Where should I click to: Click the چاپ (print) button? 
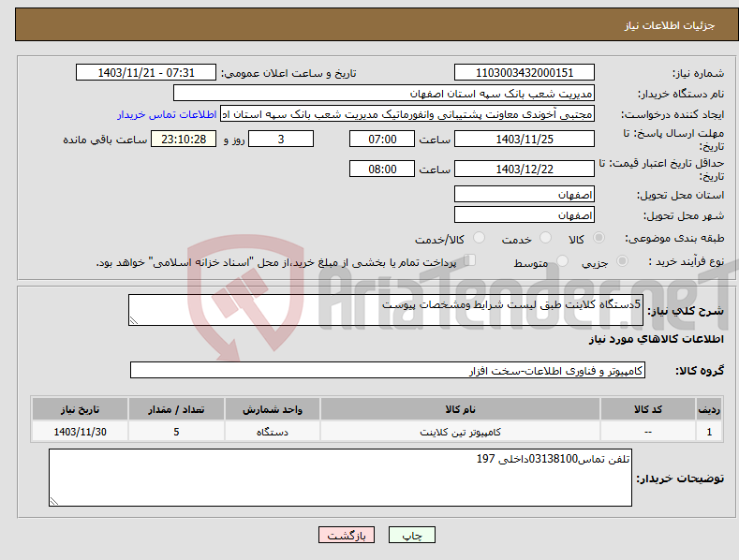point(411,535)
